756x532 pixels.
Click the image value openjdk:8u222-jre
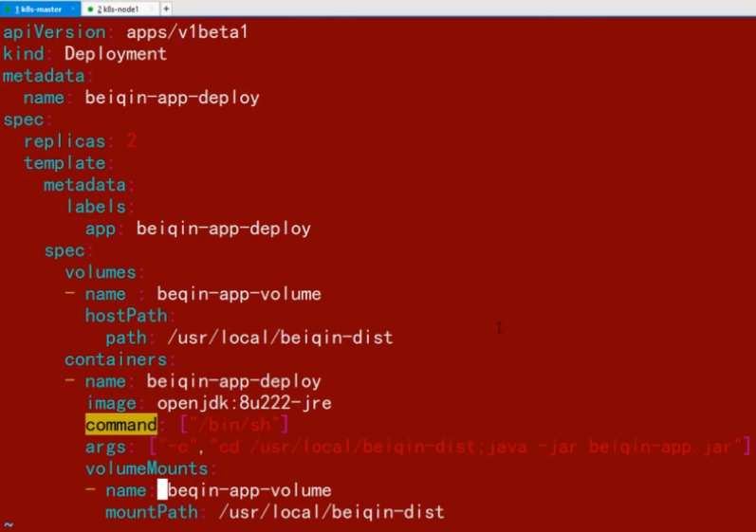point(244,403)
